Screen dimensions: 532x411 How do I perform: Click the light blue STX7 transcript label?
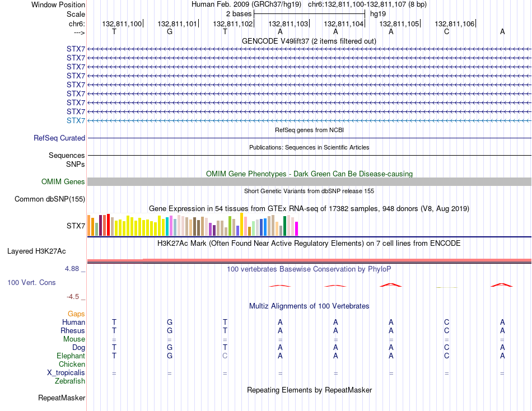[76, 120]
